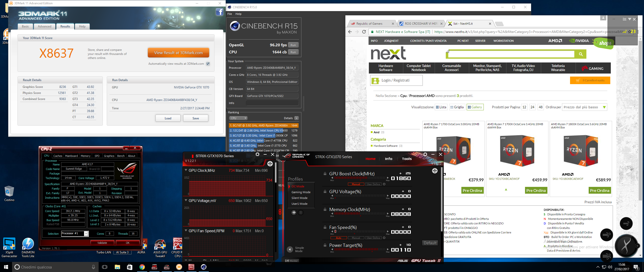Open gear settings next to Fan Speed User Define
Viewport: 644px width, 272px height.
click(384, 238)
